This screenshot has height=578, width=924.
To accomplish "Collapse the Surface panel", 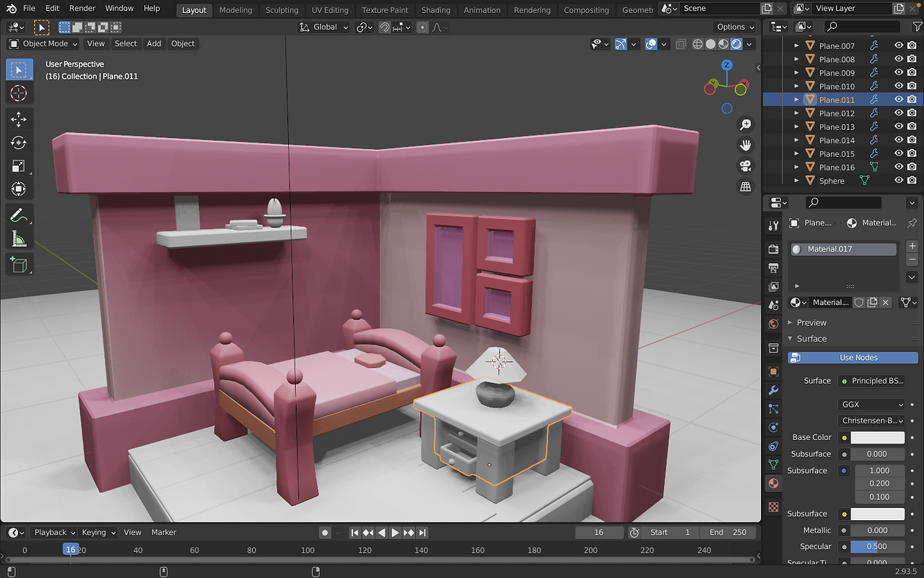I will (811, 338).
